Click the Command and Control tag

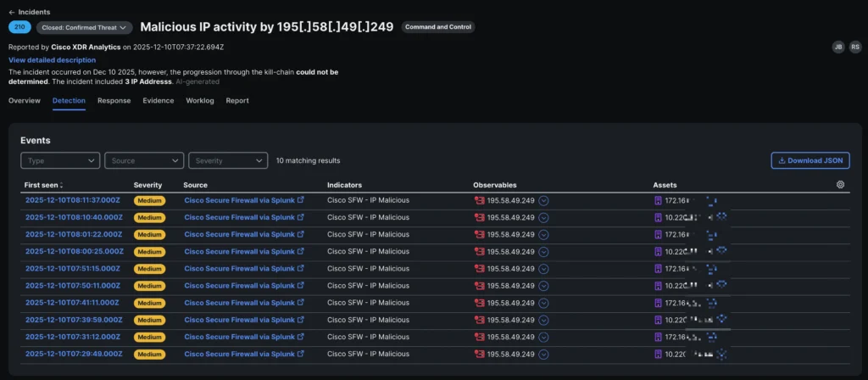click(438, 27)
